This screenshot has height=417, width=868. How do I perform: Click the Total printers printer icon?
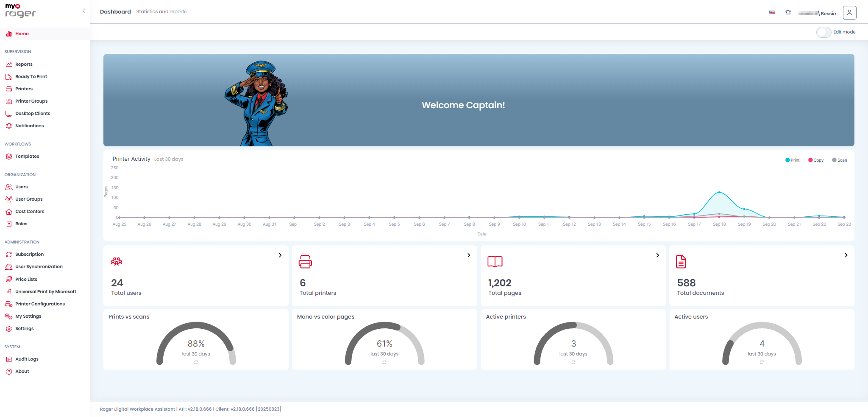[305, 262]
